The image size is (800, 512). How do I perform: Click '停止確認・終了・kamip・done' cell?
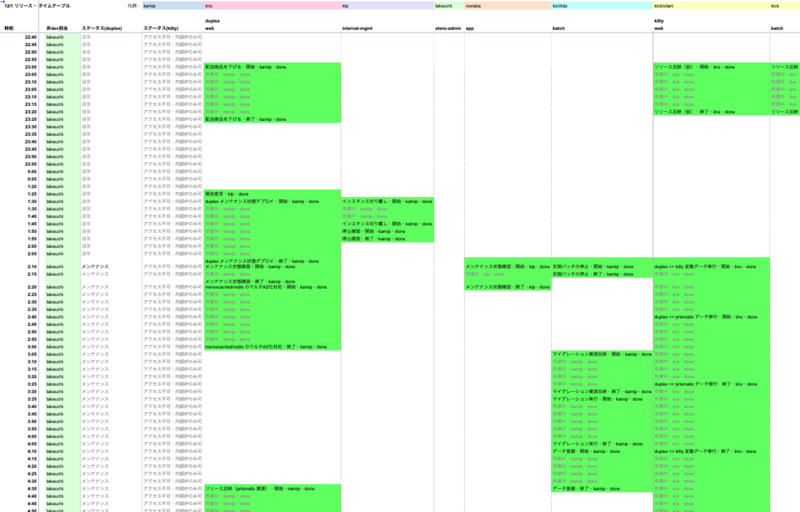(x=388, y=239)
